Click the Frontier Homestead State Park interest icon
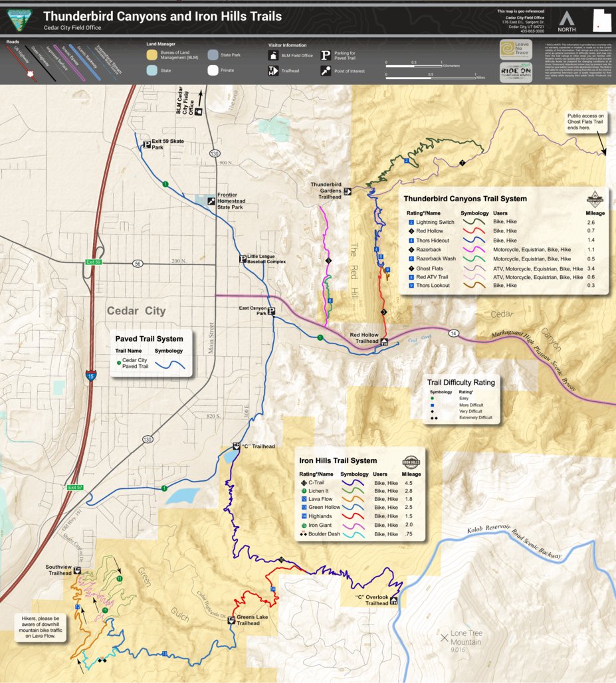Screen dimensions: 616x683 (211, 201)
